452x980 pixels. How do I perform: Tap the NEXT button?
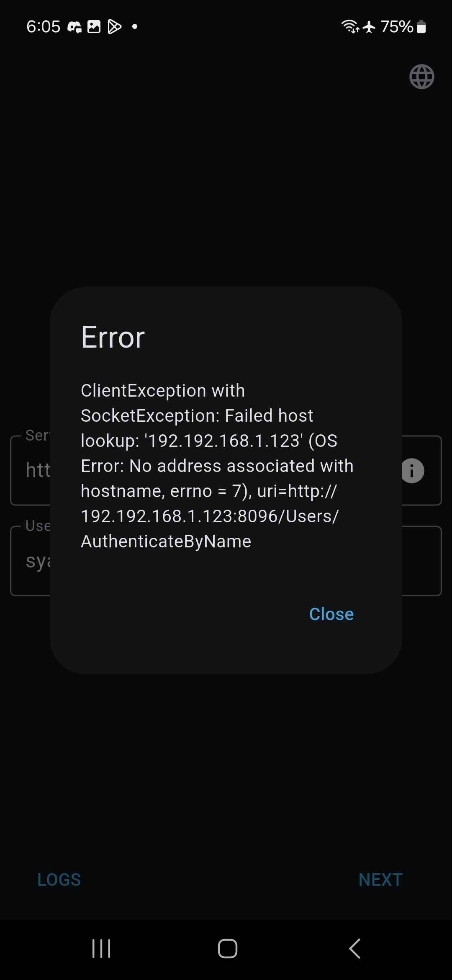380,879
